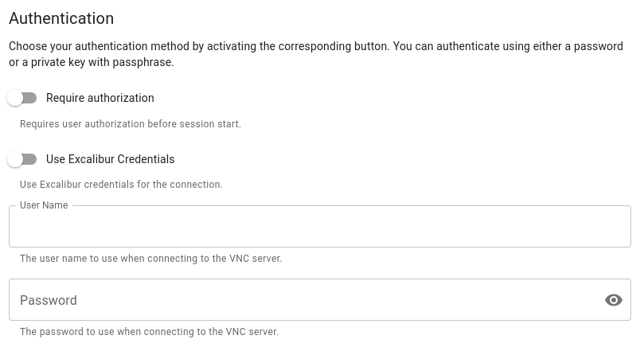This screenshot has height=347, width=644.
Task: Click the user name VNC server helper text
Action: [x=150, y=259]
